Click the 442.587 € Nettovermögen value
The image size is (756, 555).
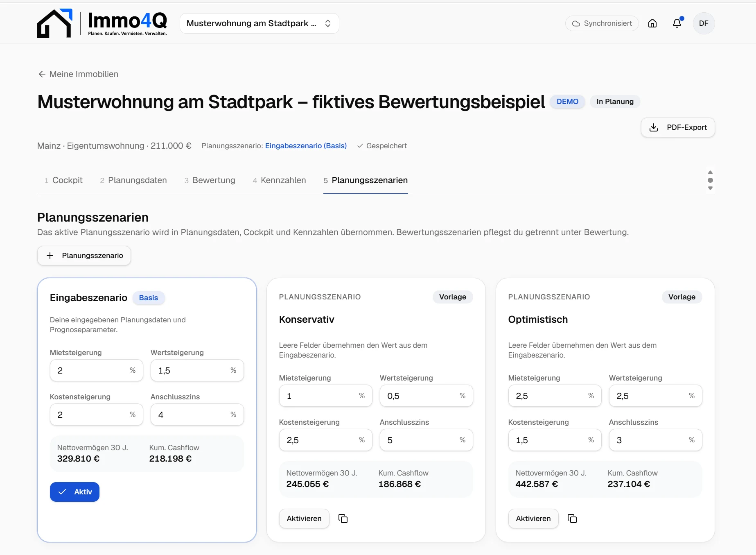point(537,484)
